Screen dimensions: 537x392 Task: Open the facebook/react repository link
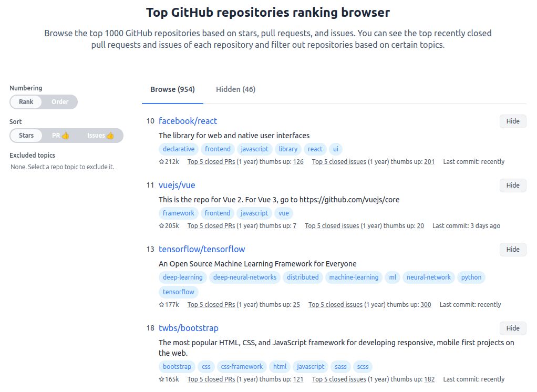pyautogui.click(x=188, y=121)
